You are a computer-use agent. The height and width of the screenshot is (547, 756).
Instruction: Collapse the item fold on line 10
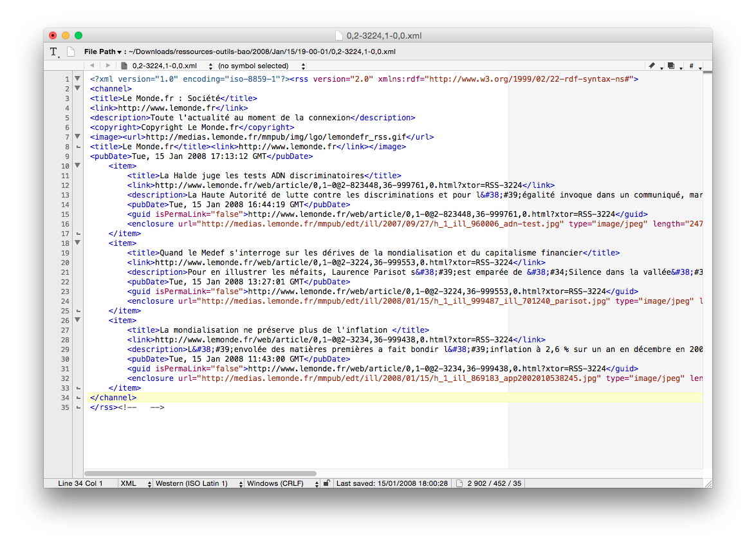coord(77,165)
